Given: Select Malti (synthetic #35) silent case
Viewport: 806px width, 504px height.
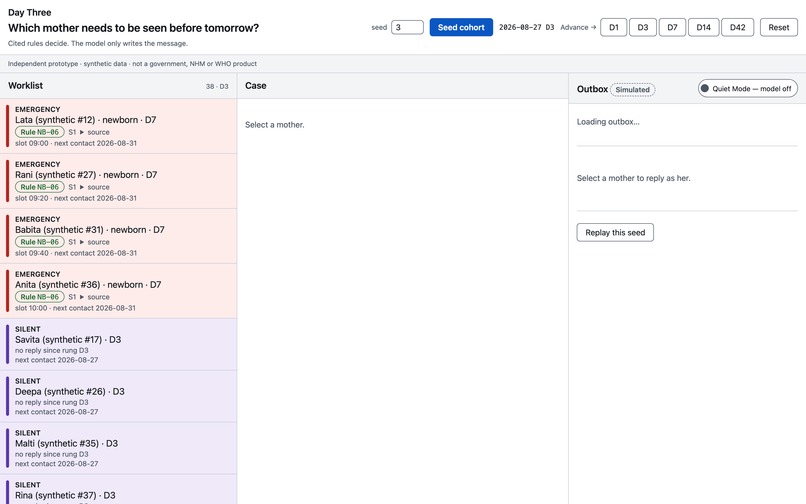Looking at the screenshot, I should pos(118,448).
